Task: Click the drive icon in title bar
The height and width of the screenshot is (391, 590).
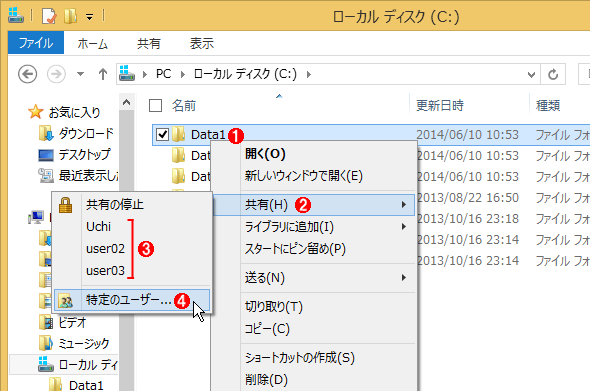Action: pos(16,15)
